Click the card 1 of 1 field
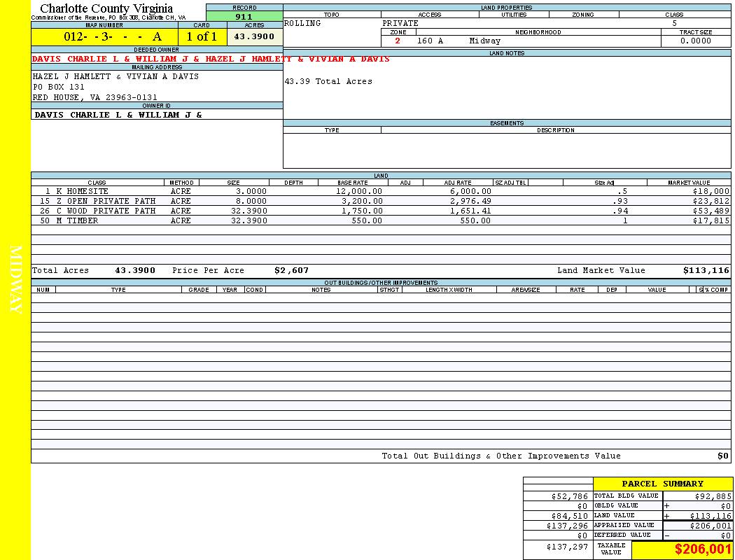This screenshot has width=735, height=560. (x=202, y=36)
